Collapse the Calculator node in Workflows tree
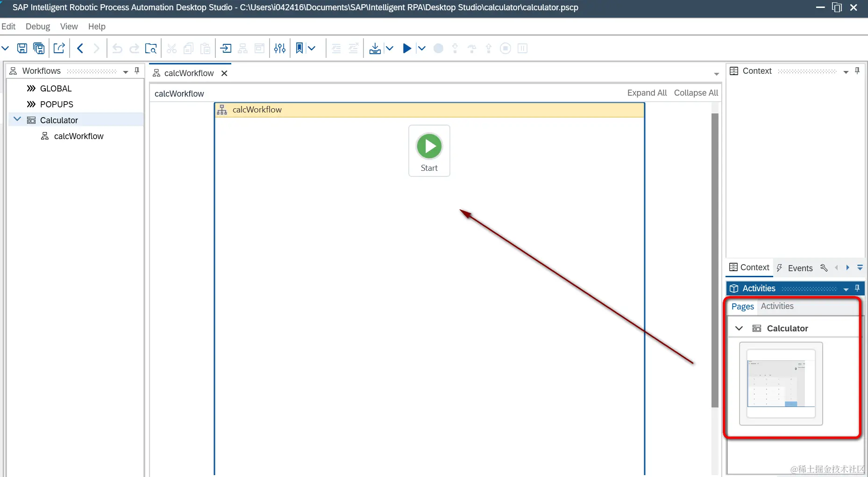This screenshot has width=868, height=477. pyautogui.click(x=17, y=119)
